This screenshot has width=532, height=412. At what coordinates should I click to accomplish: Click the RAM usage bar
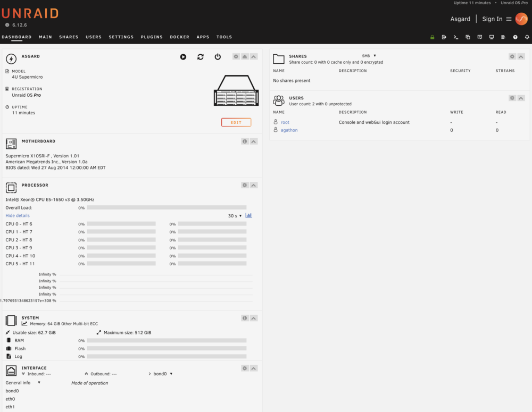(167, 340)
